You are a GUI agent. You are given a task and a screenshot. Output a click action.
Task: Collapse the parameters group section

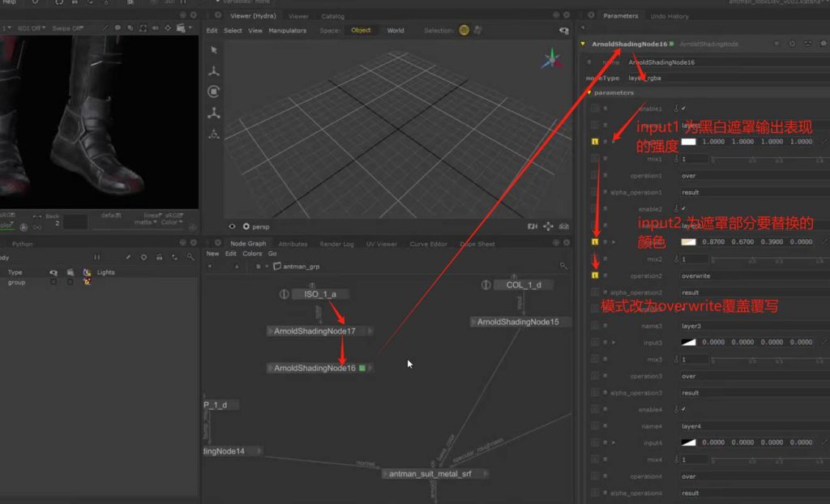(x=590, y=92)
